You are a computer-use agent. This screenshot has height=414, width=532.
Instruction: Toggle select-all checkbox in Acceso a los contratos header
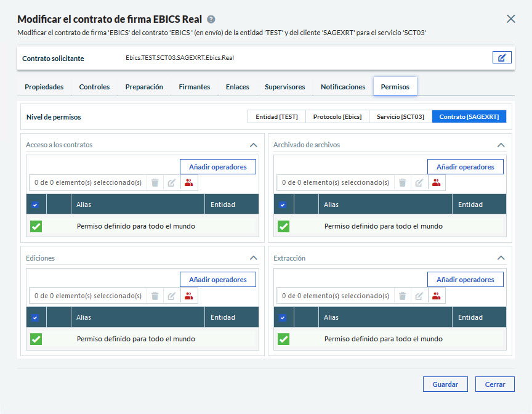click(x=35, y=205)
